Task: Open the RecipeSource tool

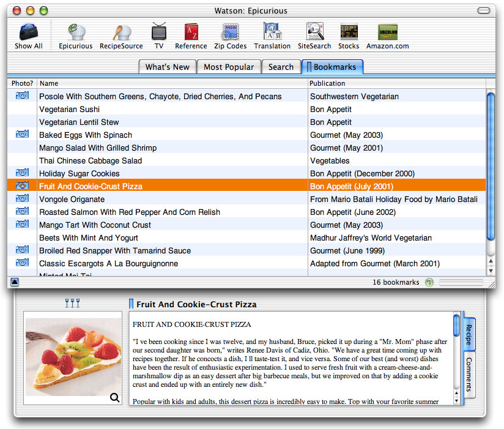Action: pos(121,36)
